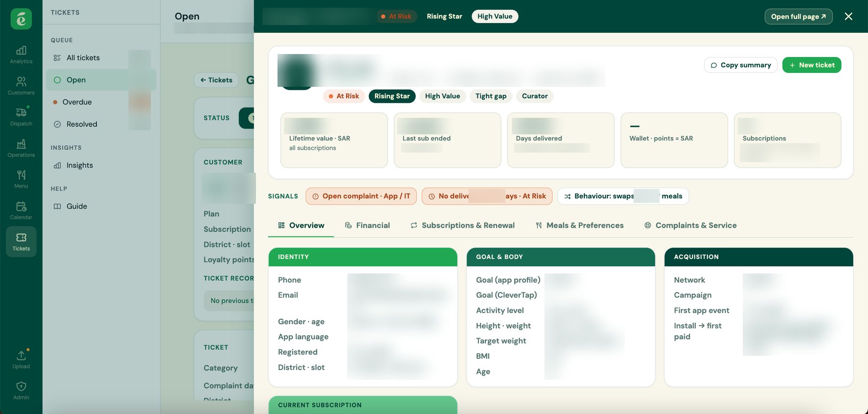Viewport: 868px width, 414px height.
Task: Open the Upload sidebar icon
Action: point(21,359)
